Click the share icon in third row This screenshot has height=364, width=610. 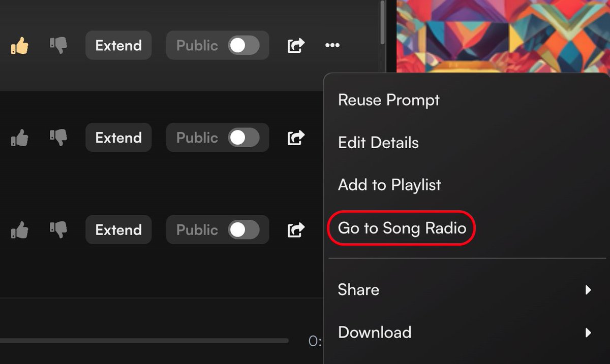click(x=296, y=230)
